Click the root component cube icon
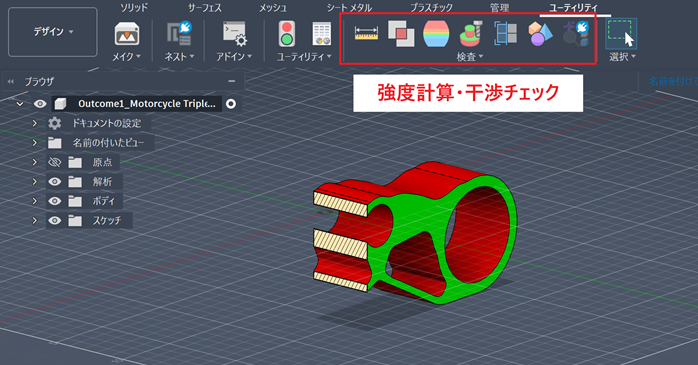The height and width of the screenshot is (365, 698). click(60, 104)
